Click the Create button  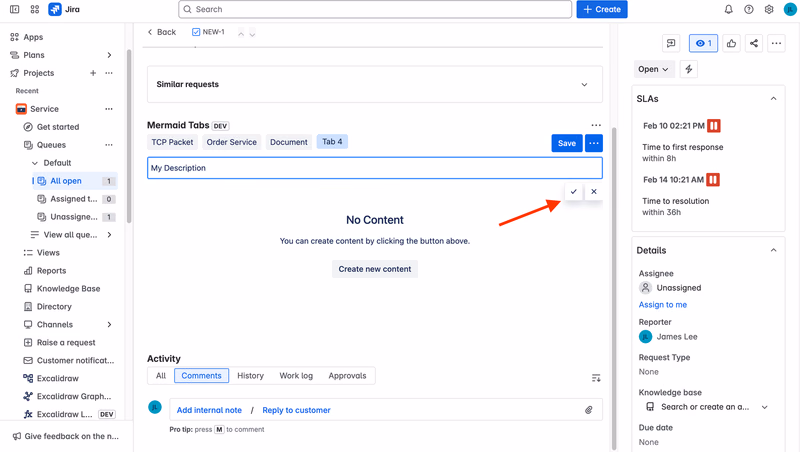[x=602, y=9]
